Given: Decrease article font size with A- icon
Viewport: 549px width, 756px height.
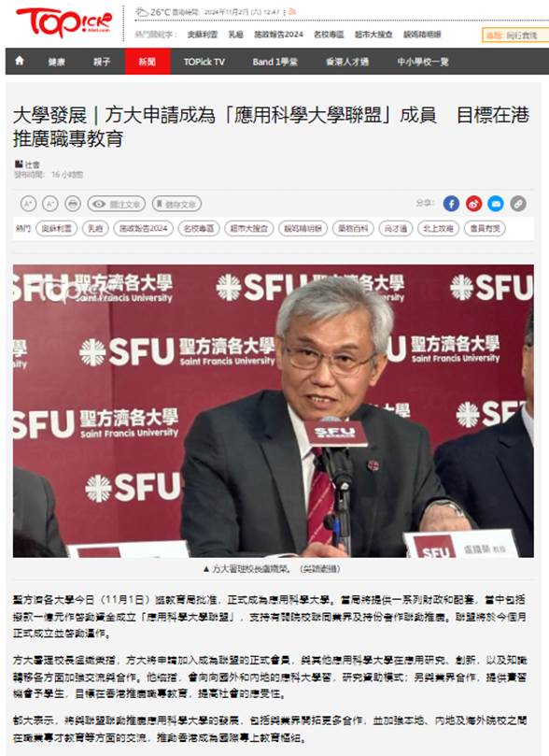Looking at the screenshot, I should (50, 204).
